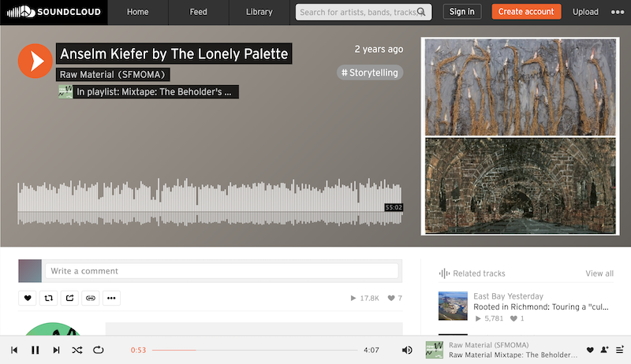Pause playback in bottom player

[x=35, y=350]
